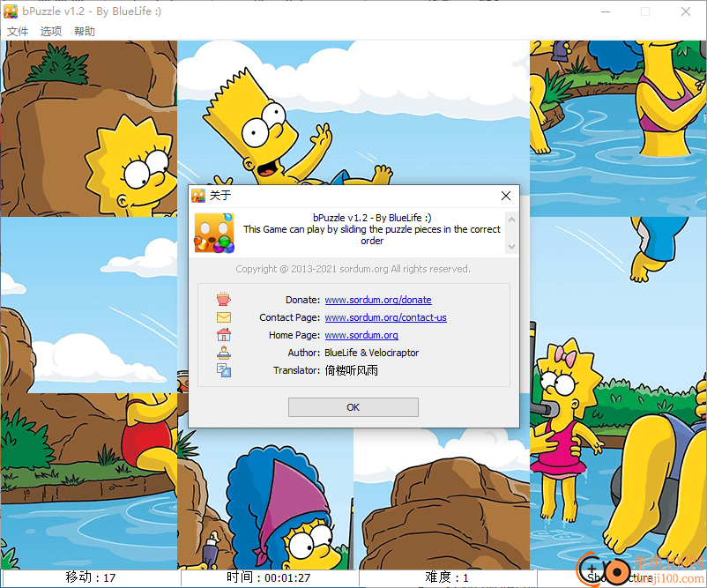Click the small icon in 关于 title bar

point(198,196)
